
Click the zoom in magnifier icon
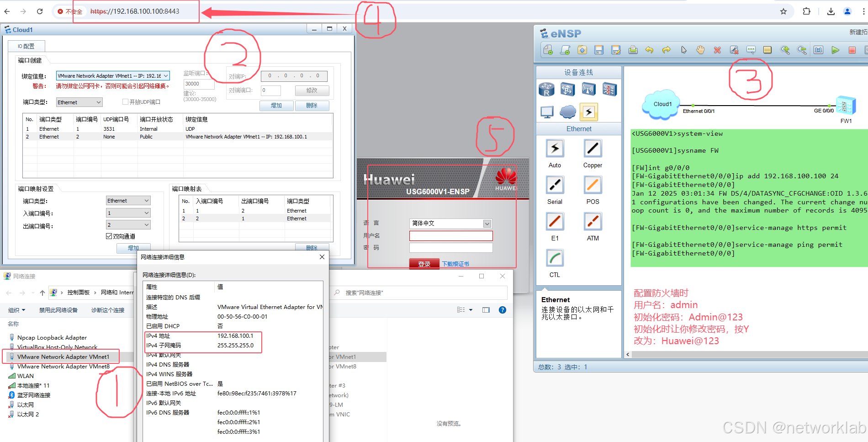[x=785, y=50]
